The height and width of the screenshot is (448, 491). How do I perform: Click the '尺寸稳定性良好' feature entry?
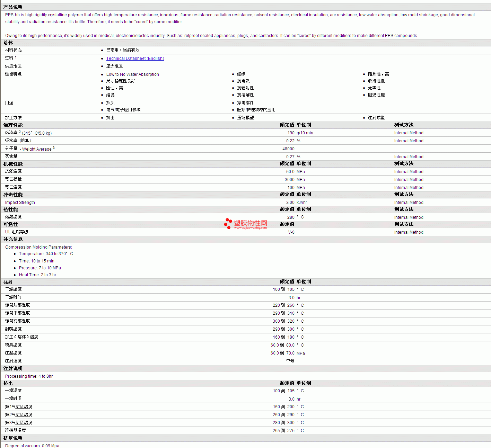(121, 81)
